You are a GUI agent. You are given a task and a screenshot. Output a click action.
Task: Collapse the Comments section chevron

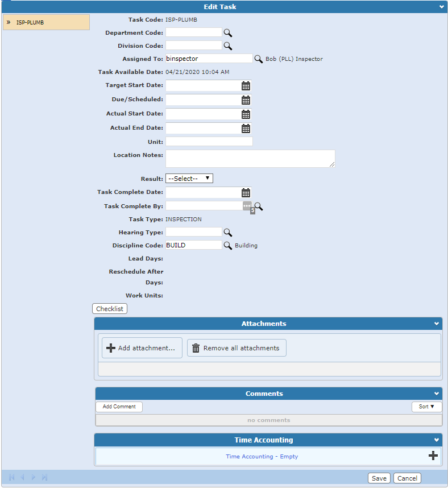point(437,394)
